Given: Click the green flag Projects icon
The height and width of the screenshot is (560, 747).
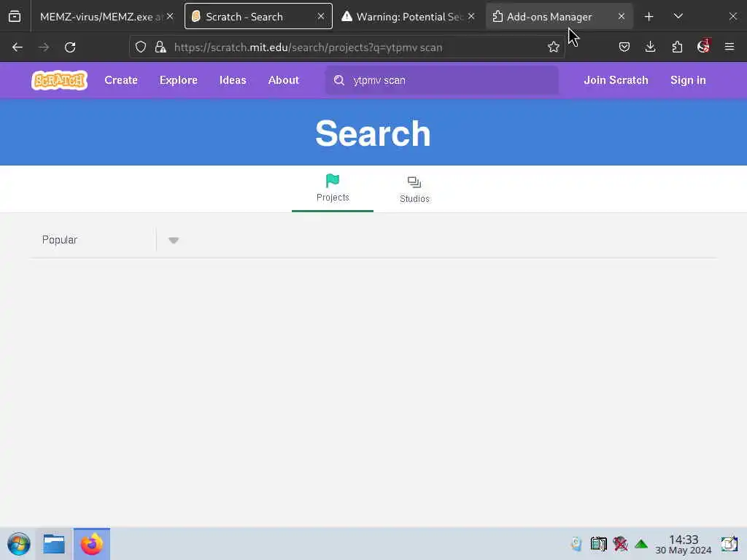Looking at the screenshot, I should (333, 181).
